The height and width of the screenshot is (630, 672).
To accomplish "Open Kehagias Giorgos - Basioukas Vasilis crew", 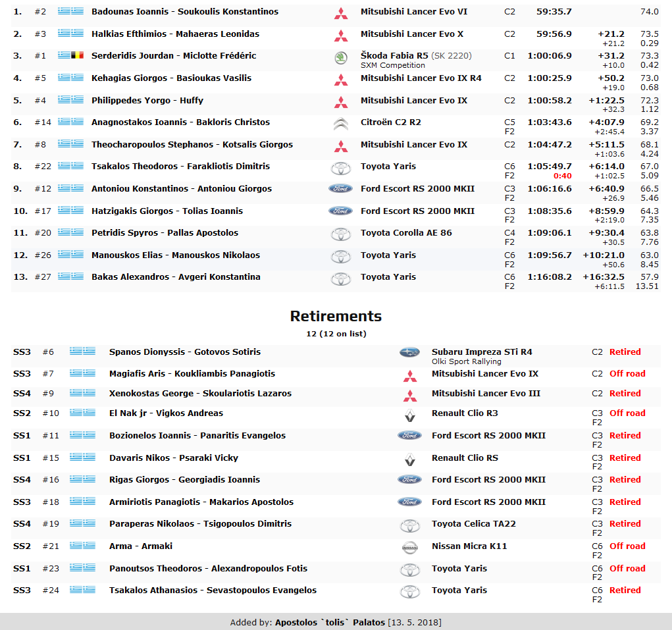I will point(171,78).
